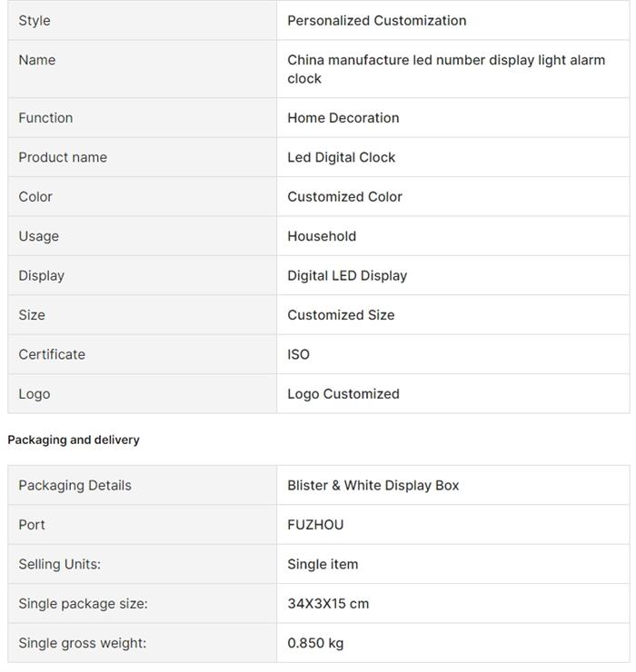Select the 'Product name' label cell
The width and height of the screenshot is (636, 672).
pos(63,157)
